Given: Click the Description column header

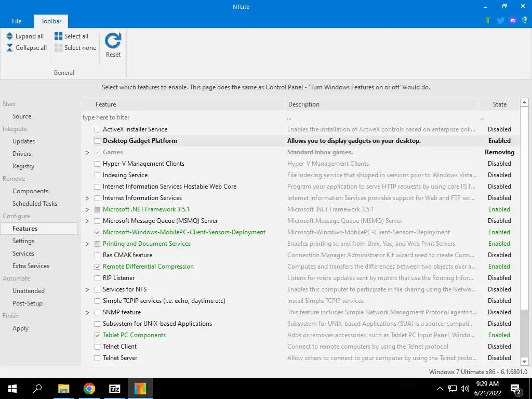Looking at the screenshot, I should [382, 104].
